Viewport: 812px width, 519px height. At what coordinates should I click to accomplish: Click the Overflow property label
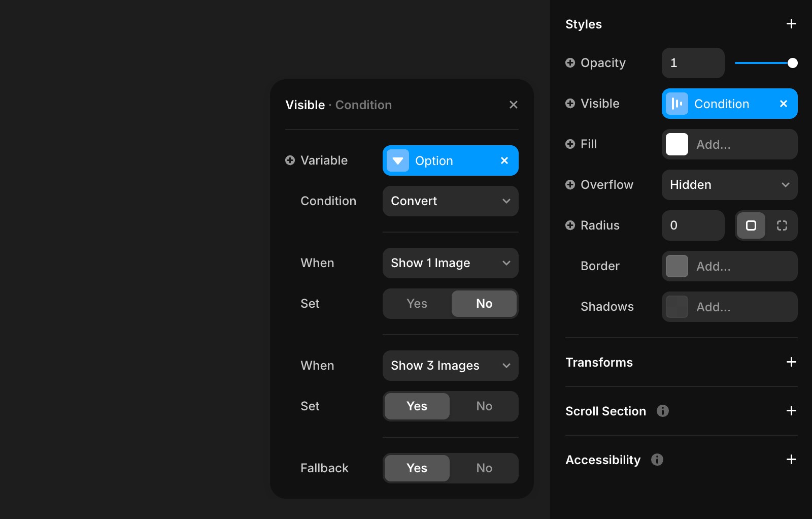(606, 185)
